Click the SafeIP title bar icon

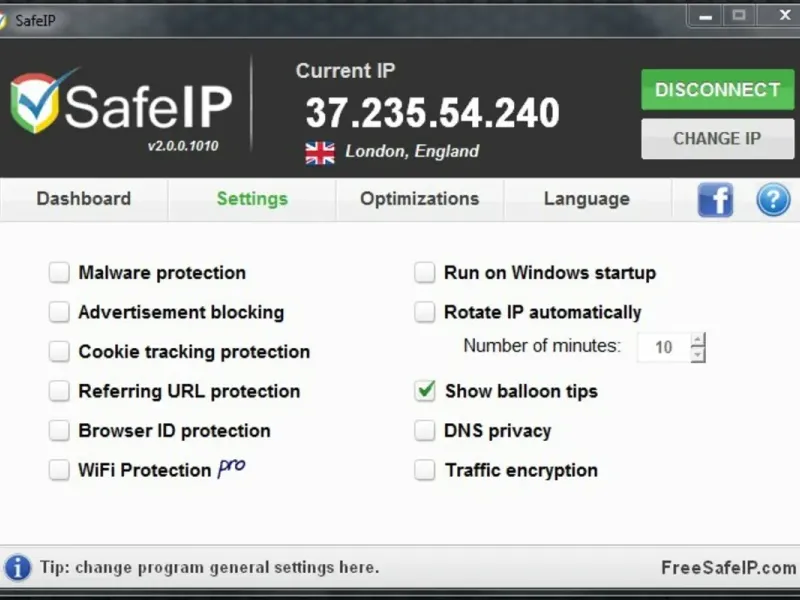click(x=5, y=20)
